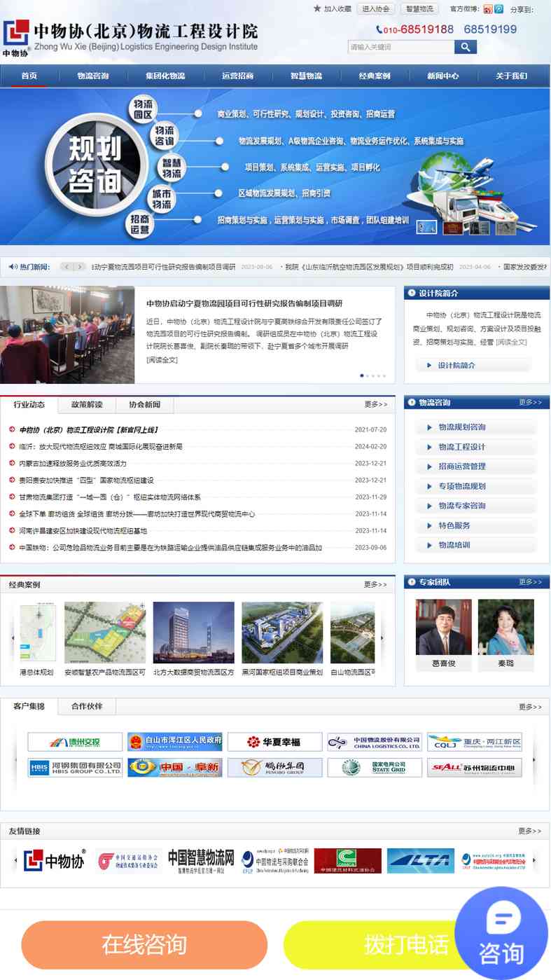This screenshot has width=551, height=980.
Task: Open expert 葛喜俊 photo
Action: [443, 627]
